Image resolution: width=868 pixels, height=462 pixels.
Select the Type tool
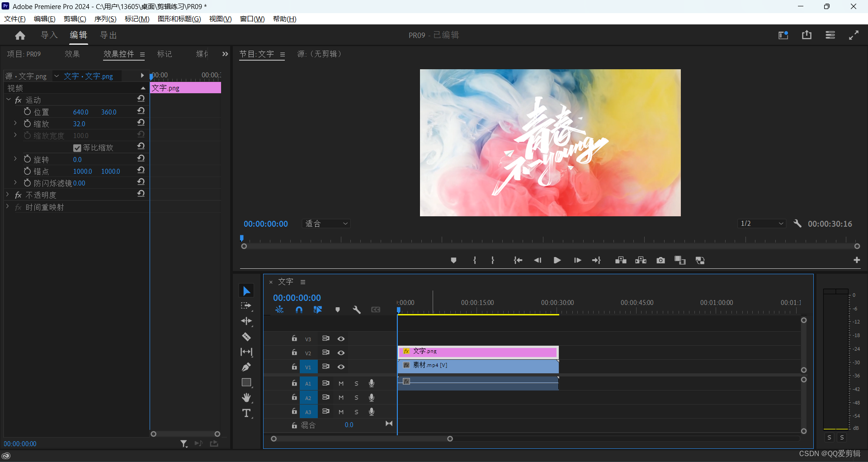pos(246,413)
